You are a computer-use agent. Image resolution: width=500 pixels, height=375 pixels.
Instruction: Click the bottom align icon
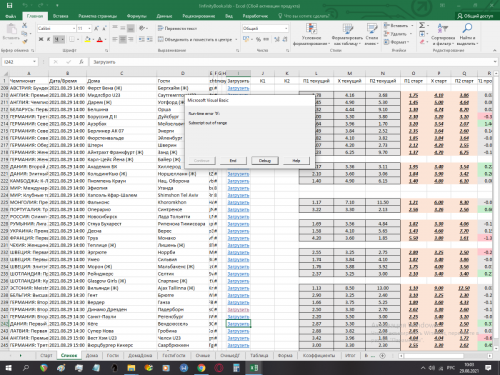click(131, 28)
